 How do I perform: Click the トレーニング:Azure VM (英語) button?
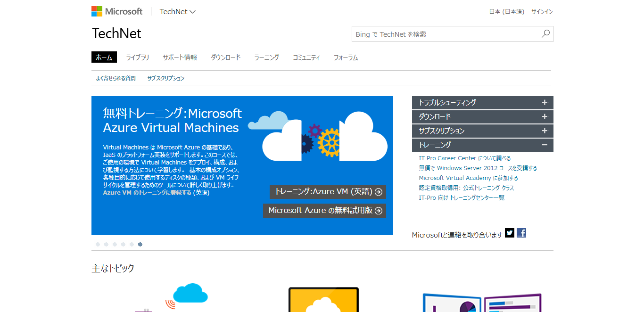[x=328, y=192]
